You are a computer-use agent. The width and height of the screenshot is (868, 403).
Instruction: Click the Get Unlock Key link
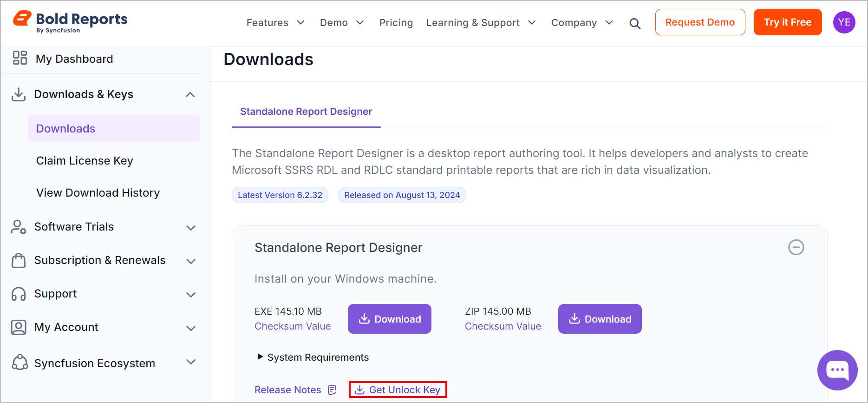398,390
